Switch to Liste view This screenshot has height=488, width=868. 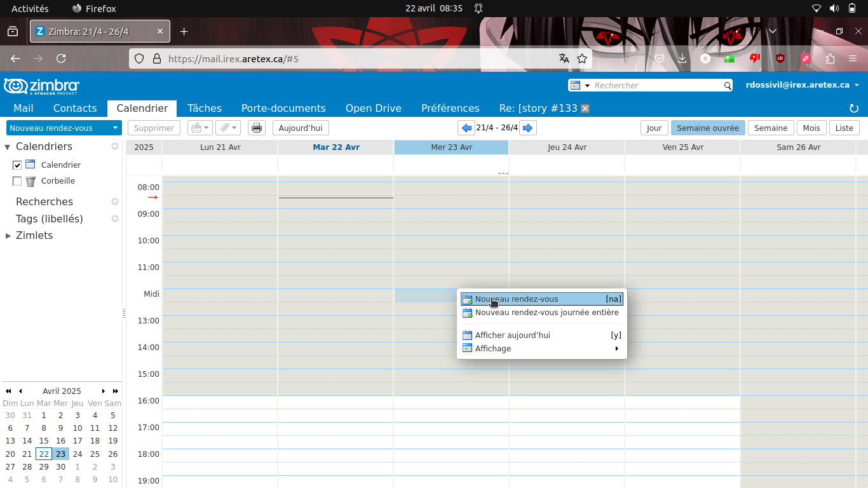(844, 128)
